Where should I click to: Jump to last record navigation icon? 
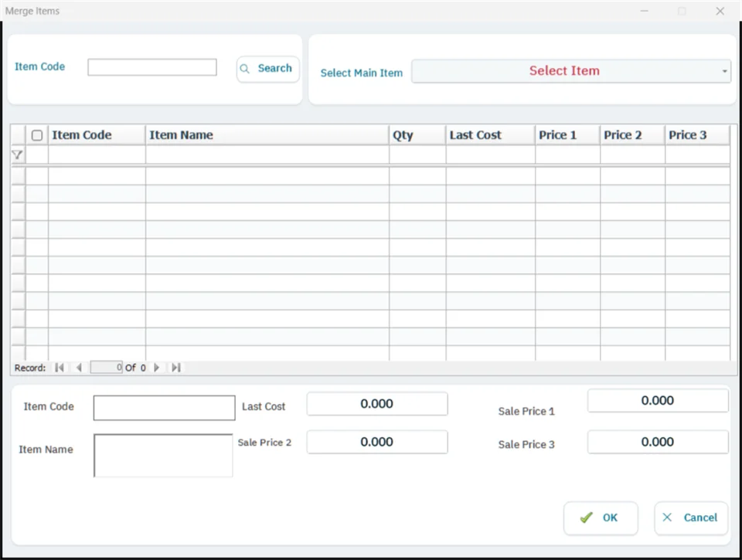coord(176,368)
